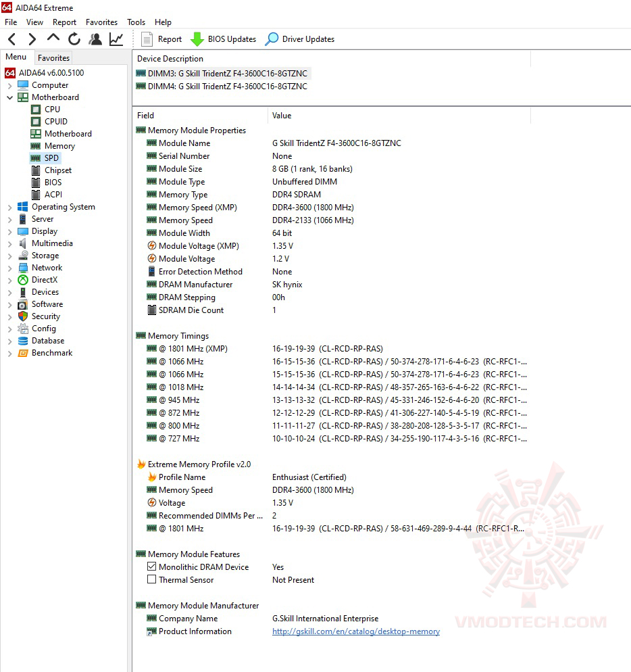
Task: Expand the Operating System tree node
Action: click(x=9, y=207)
